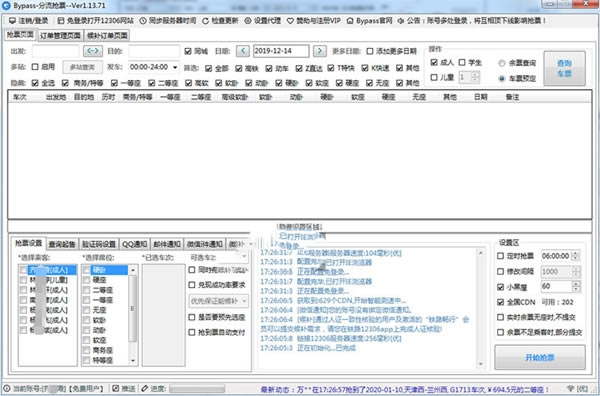Click the 查询车票 button
The height and width of the screenshot is (396, 600).
(x=564, y=68)
